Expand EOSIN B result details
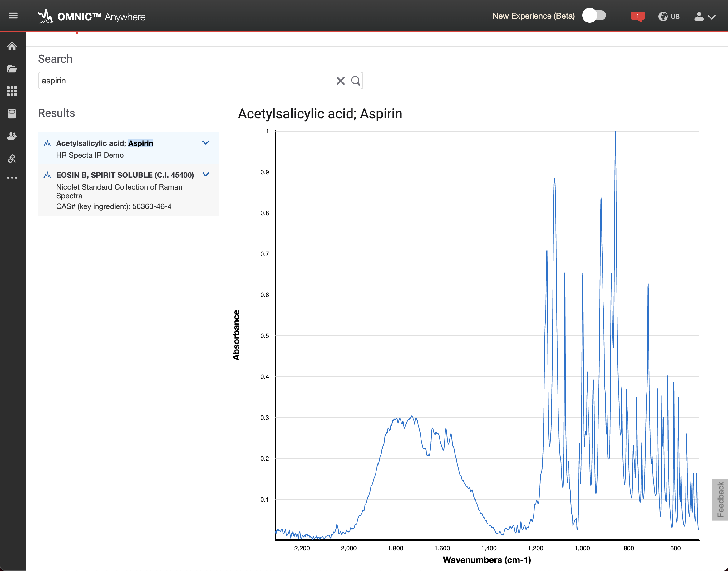Screen dimensions: 728x571 pos(206,175)
